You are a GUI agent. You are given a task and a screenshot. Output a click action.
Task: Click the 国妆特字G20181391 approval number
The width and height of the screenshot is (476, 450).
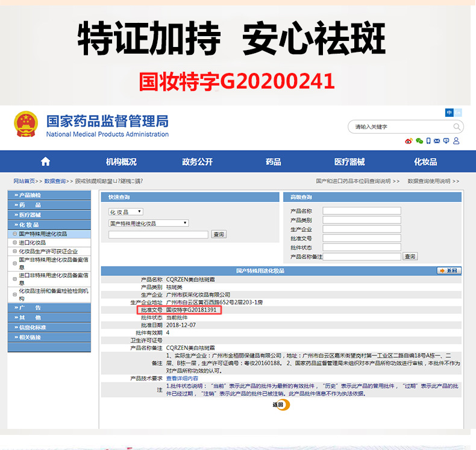point(191,310)
